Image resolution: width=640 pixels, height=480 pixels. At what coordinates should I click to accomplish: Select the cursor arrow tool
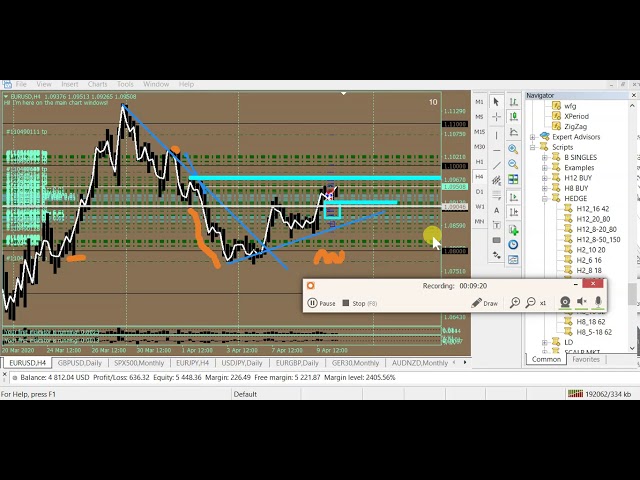(497, 102)
